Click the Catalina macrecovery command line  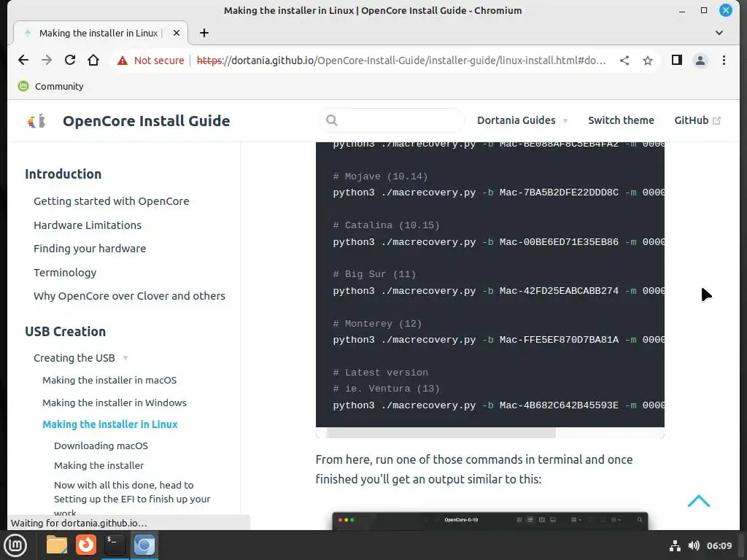coord(498,242)
